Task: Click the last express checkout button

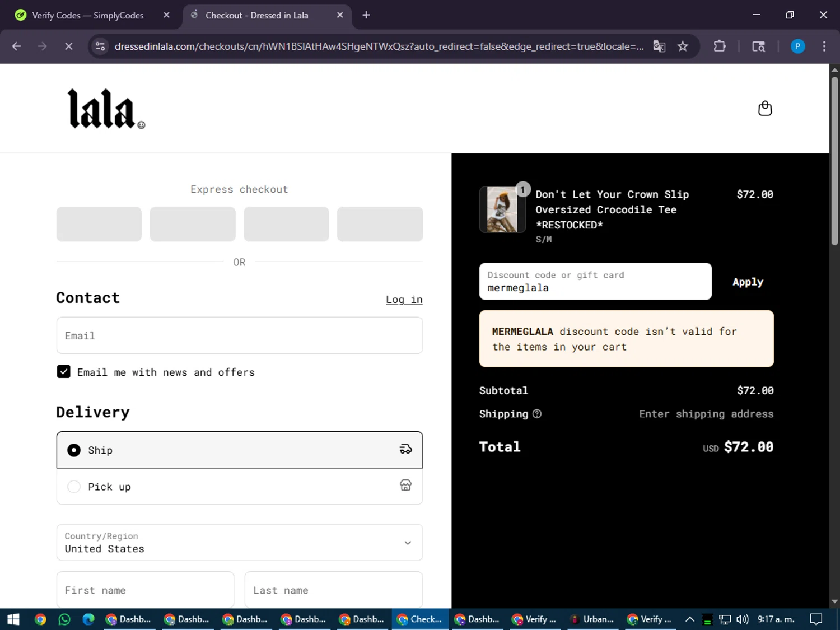Action: (380, 224)
